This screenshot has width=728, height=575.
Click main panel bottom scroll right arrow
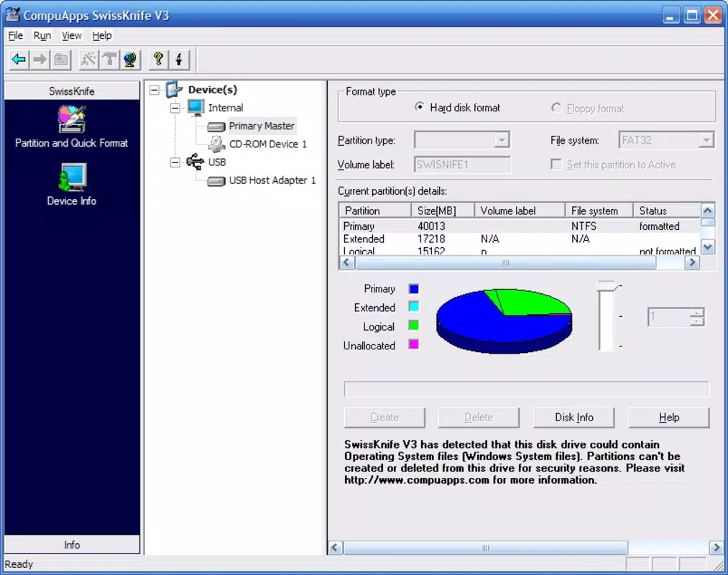716,548
